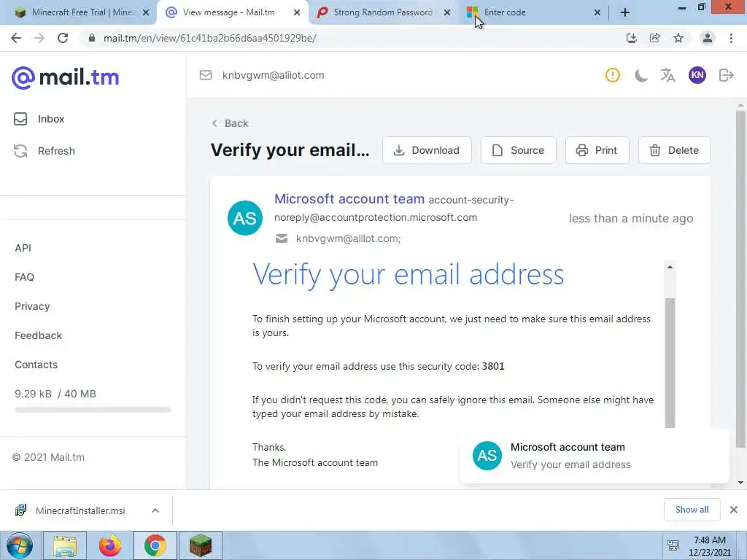Click the email body scroll up arrow
This screenshot has width=747, height=560.
670,267
